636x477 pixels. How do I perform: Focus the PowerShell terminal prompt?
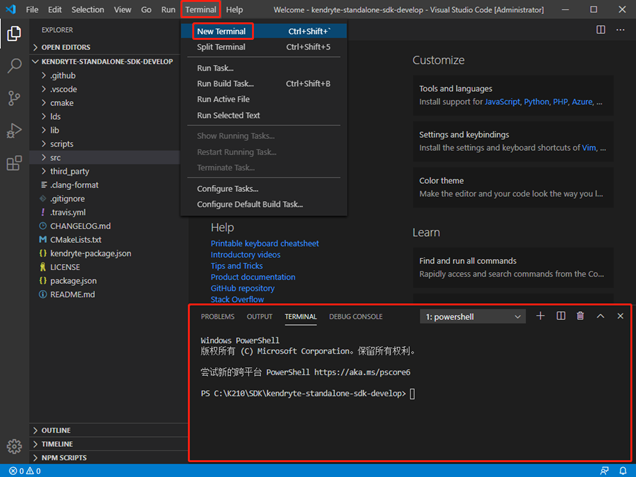[x=412, y=394]
